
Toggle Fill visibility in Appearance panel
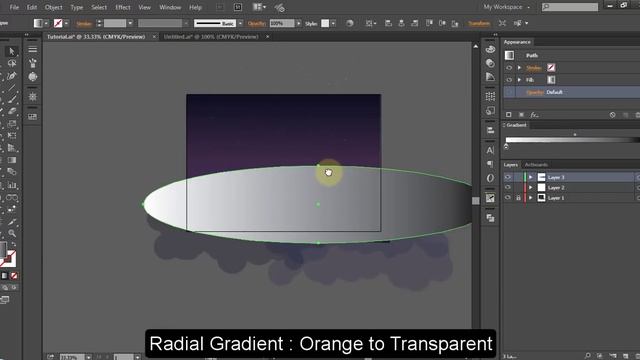pos(509,80)
